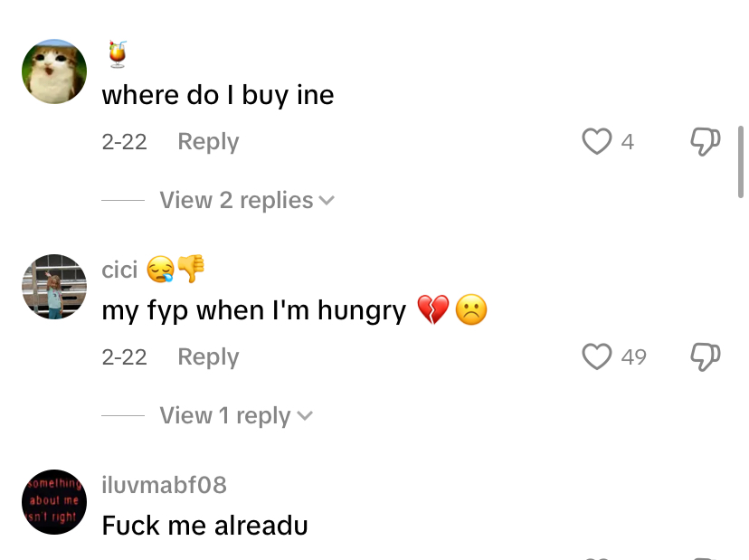Image resolution: width=749 pixels, height=560 pixels.
Task: Click the "where do I buy ine" comment text
Action: [218, 95]
